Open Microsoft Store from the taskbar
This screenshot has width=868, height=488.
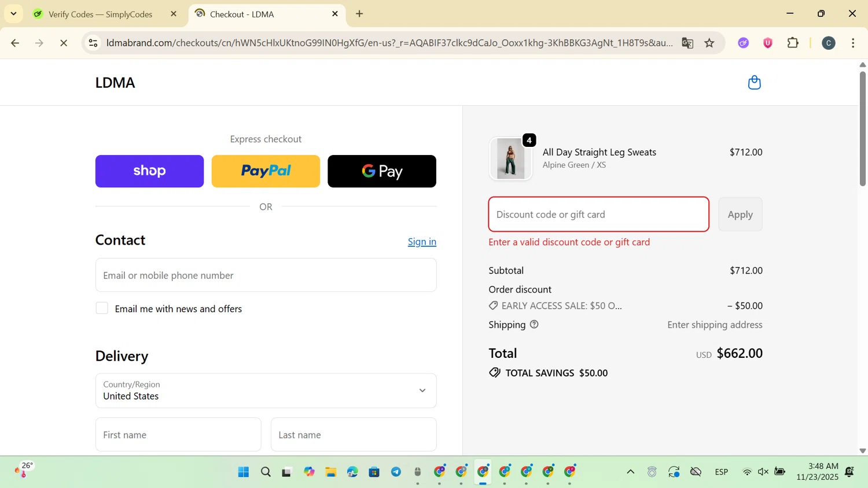click(x=374, y=472)
